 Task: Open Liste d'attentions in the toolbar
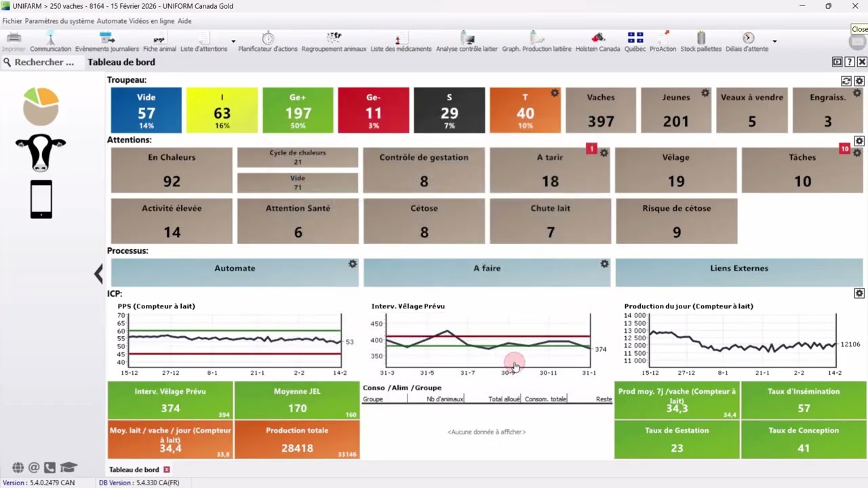(203, 42)
